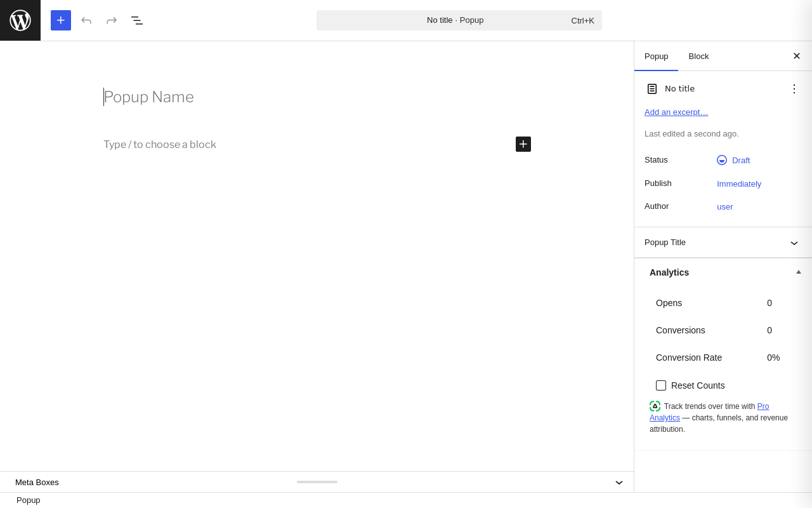Click the No title heading in sidebar
This screenshot has height=508, width=812.
(680, 89)
